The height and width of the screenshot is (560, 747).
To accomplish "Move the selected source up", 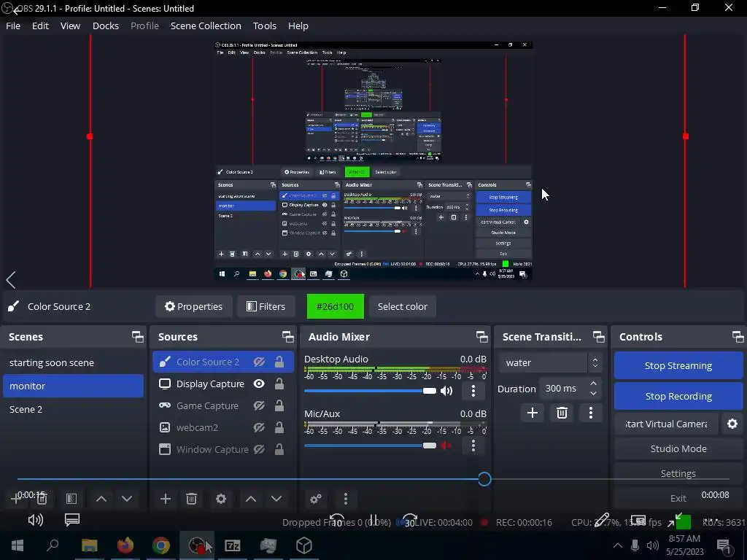I will (x=251, y=499).
